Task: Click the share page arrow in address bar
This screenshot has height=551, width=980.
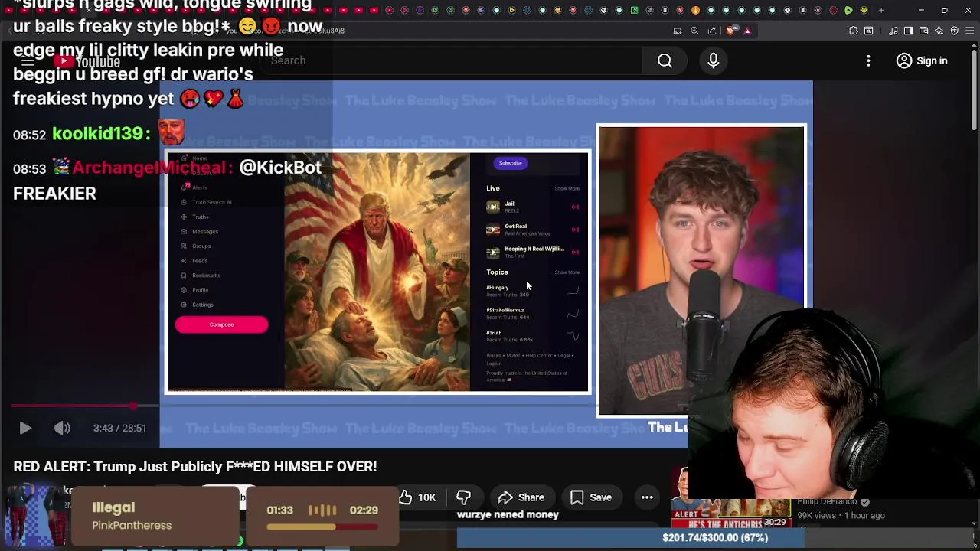Action: pos(712,31)
